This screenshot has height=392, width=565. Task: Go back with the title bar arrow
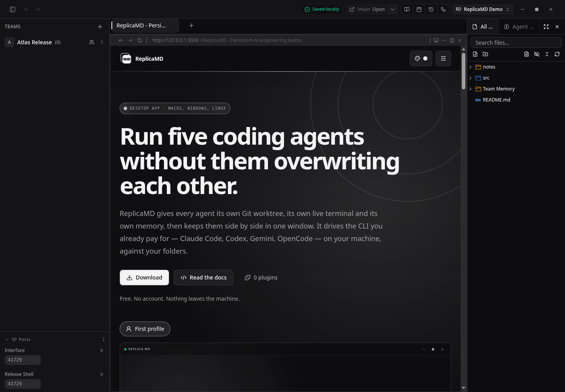pyautogui.click(x=27, y=9)
